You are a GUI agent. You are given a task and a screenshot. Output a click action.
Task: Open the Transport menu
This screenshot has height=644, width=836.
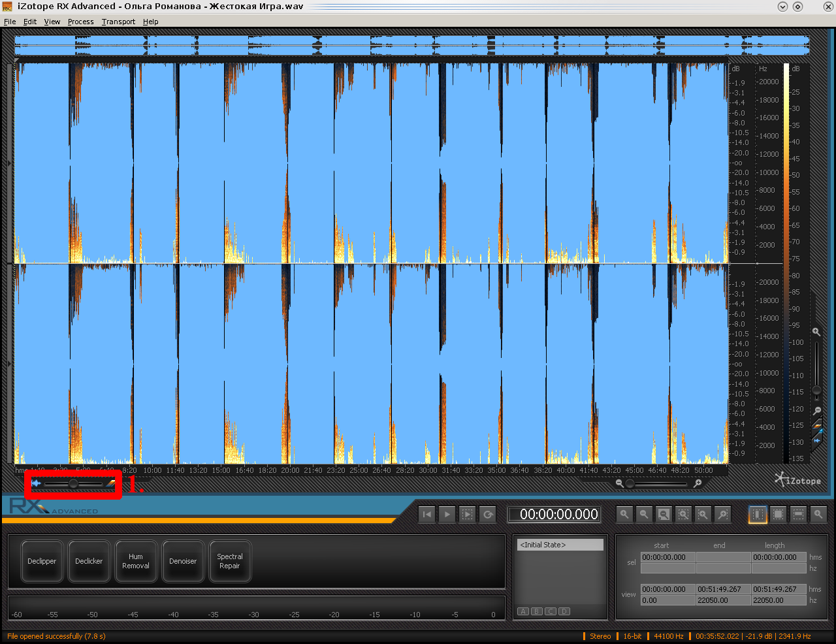tap(118, 22)
